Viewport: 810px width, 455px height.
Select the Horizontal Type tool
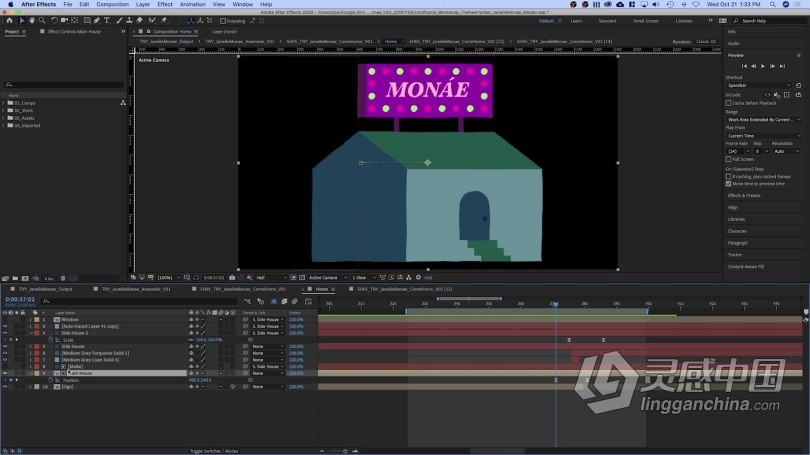pos(107,21)
